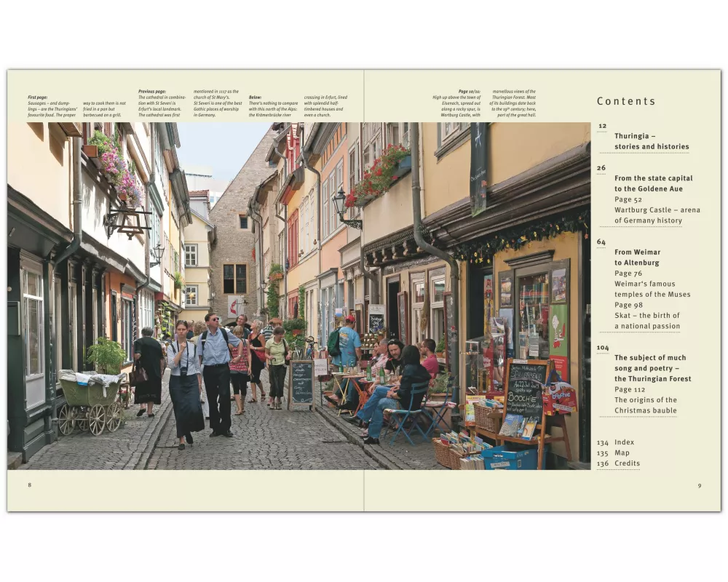Click chapter page number 104
The width and height of the screenshot is (728, 582).
603,348
